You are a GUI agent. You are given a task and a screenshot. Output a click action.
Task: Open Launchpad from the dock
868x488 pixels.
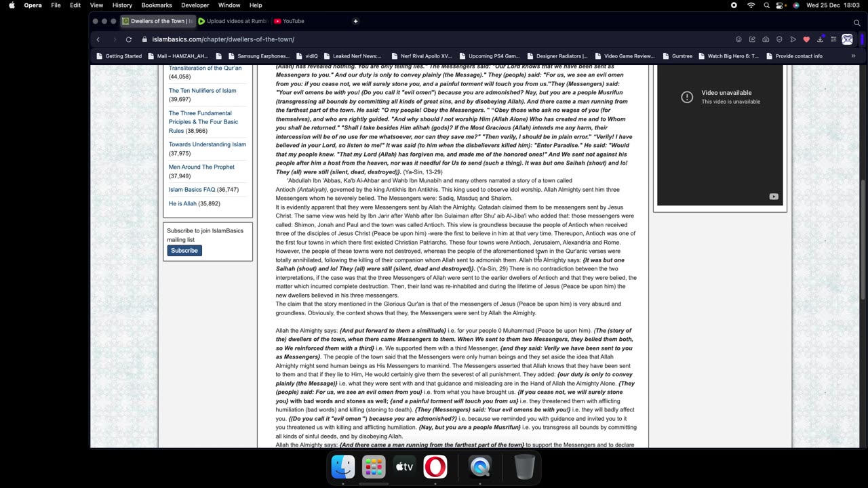(x=374, y=466)
